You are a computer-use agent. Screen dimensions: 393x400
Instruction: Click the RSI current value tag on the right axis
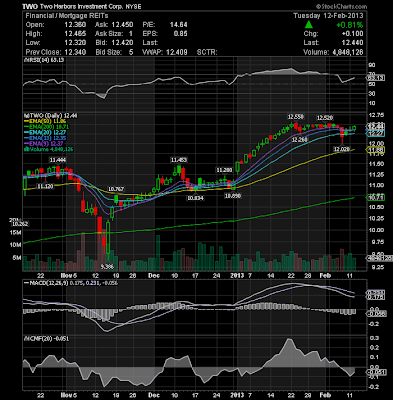(376, 78)
